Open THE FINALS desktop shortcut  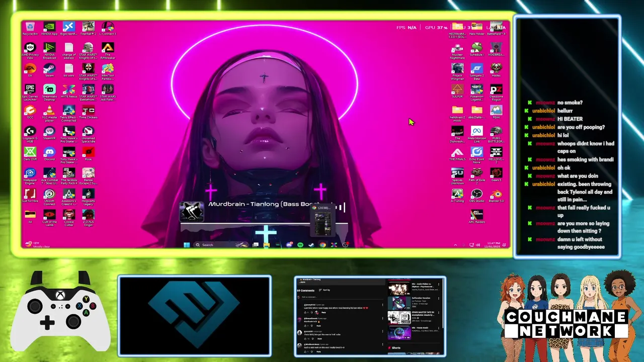tap(457, 154)
